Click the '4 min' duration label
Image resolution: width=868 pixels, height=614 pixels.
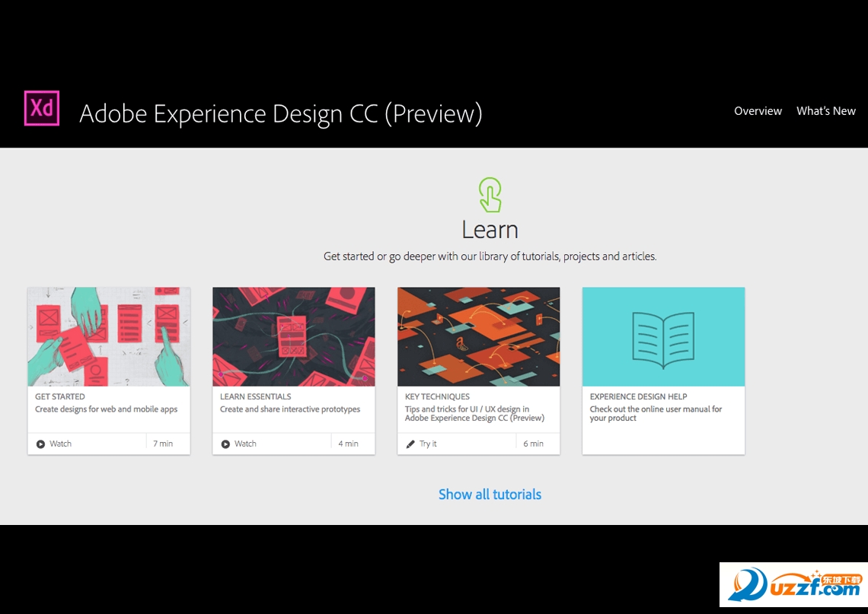[x=348, y=444]
